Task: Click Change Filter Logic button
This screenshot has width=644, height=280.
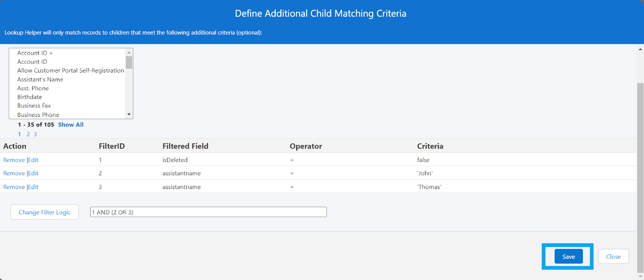Action: 45,212
